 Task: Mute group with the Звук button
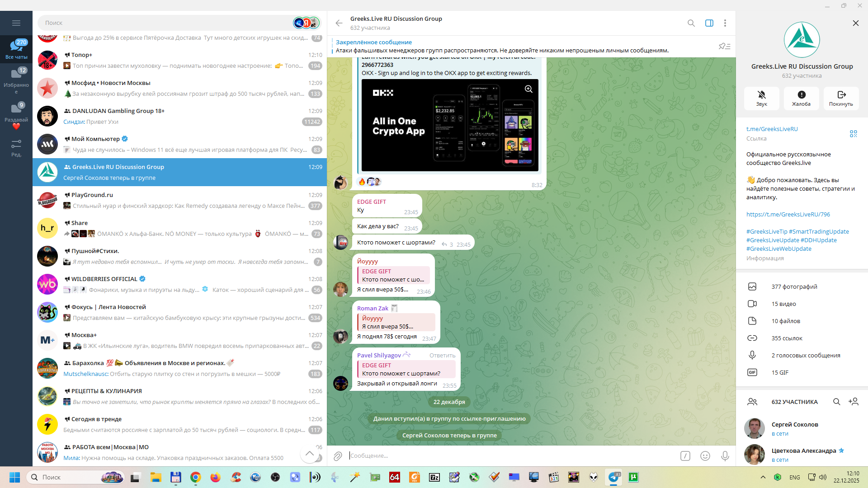click(x=761, y=98)
